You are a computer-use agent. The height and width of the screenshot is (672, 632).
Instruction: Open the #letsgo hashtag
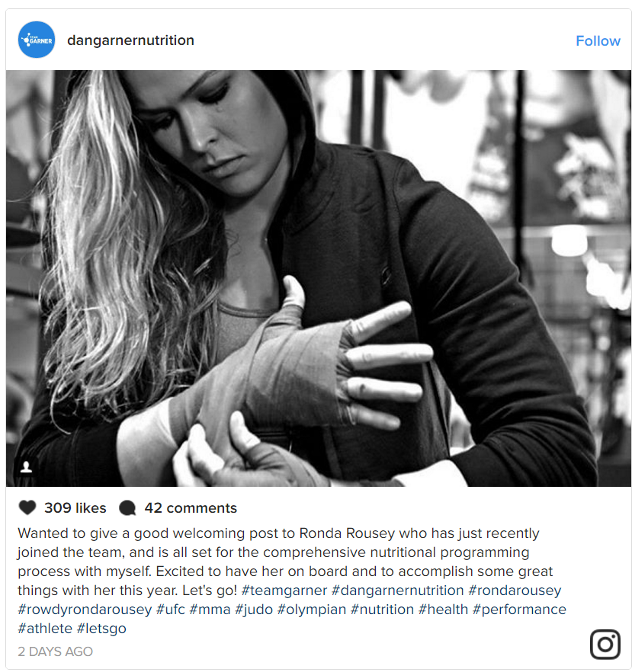coord(101,629)
